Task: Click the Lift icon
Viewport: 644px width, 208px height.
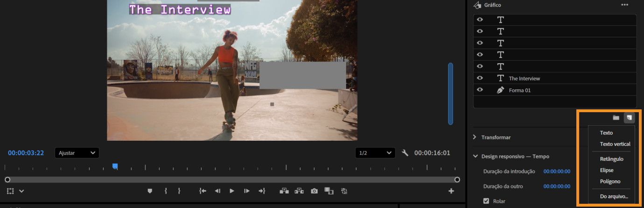Action: pos(284,191)
